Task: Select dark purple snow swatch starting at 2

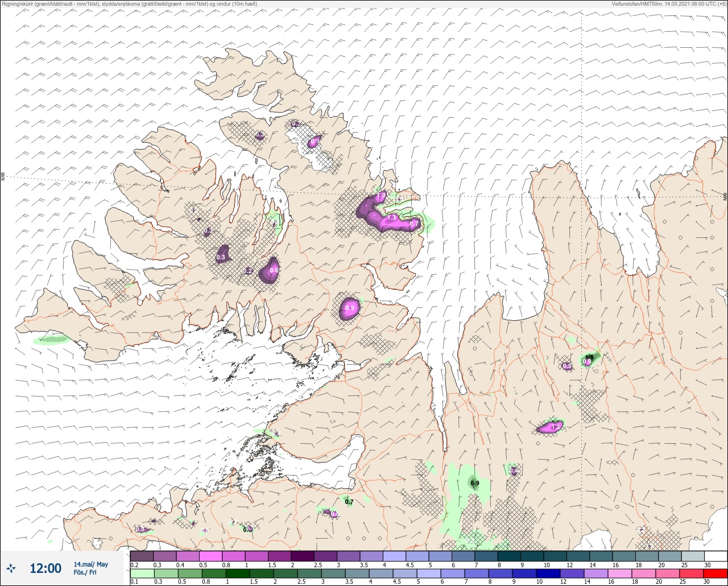Action: [303, 556]
